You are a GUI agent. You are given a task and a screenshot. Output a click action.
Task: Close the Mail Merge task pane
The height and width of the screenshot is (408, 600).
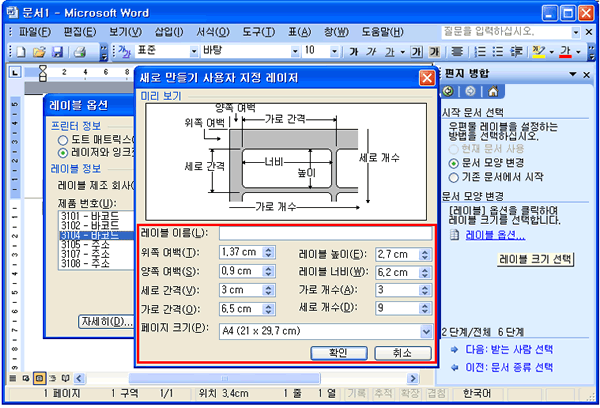tap(587, 75)
